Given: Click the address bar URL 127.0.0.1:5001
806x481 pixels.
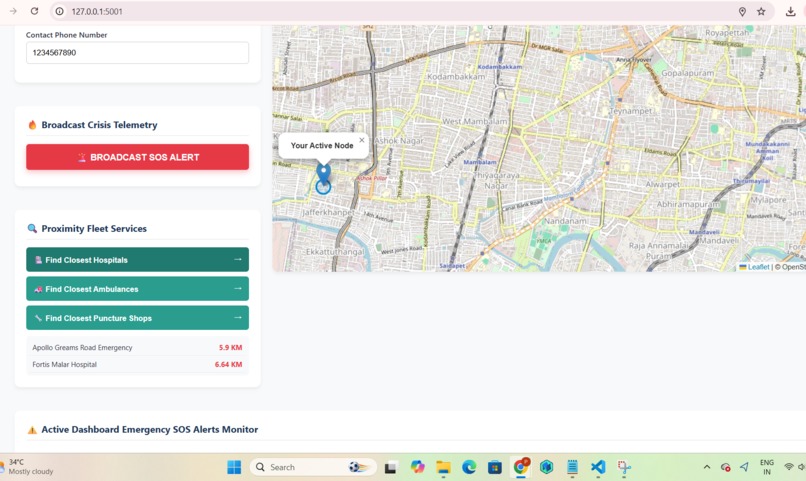Looking at the screenshot, I should click(97, 11).
